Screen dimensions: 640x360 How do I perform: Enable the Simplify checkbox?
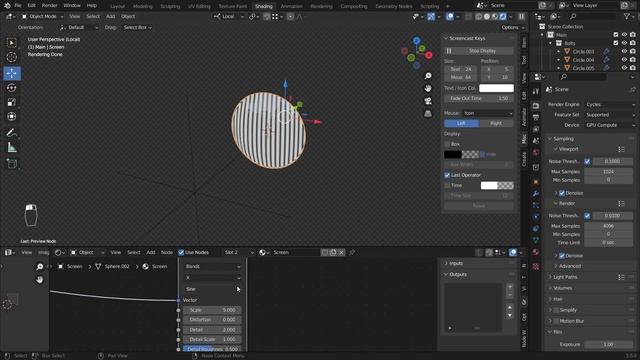point(556,310)
